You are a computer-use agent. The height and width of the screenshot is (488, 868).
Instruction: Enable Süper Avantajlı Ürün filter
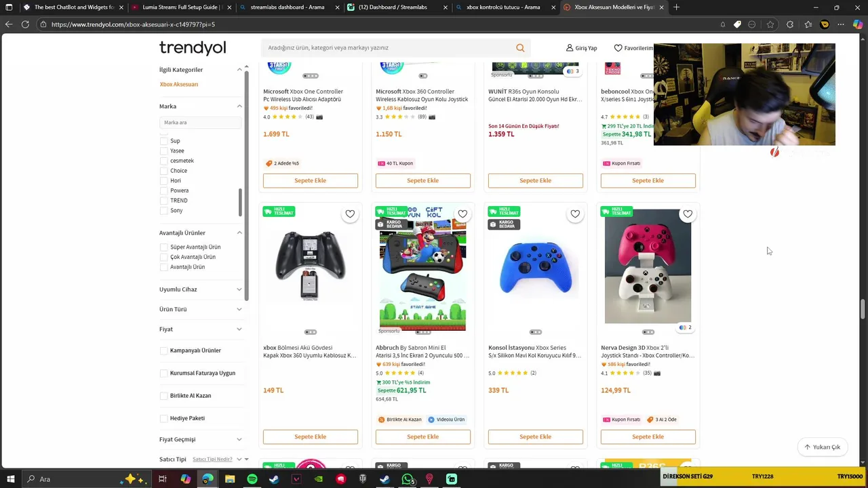pos(163,247)
